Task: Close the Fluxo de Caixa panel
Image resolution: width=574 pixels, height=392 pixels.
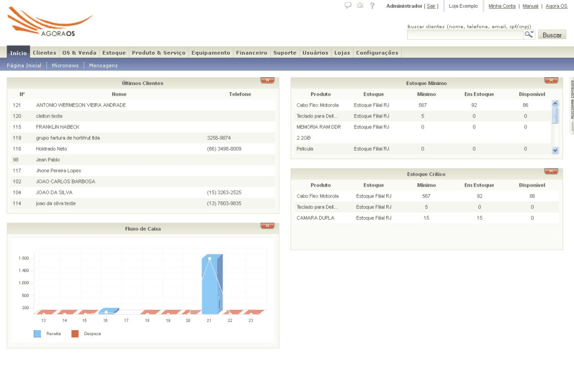Action: point(267,226)
